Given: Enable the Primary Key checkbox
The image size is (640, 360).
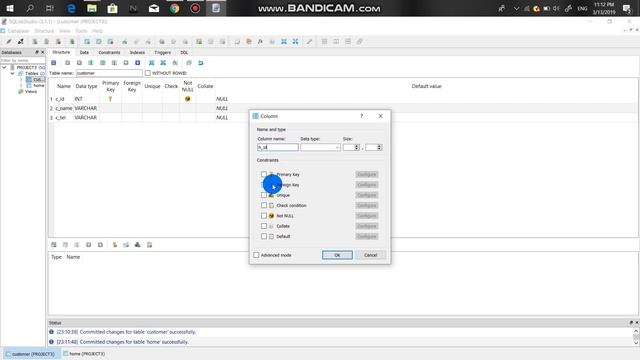Looking at the screenshot, I should coord(264,174).
